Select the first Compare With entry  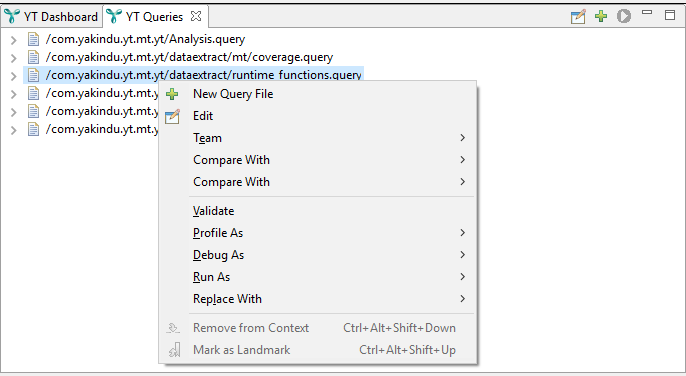[x=318, y=160]
